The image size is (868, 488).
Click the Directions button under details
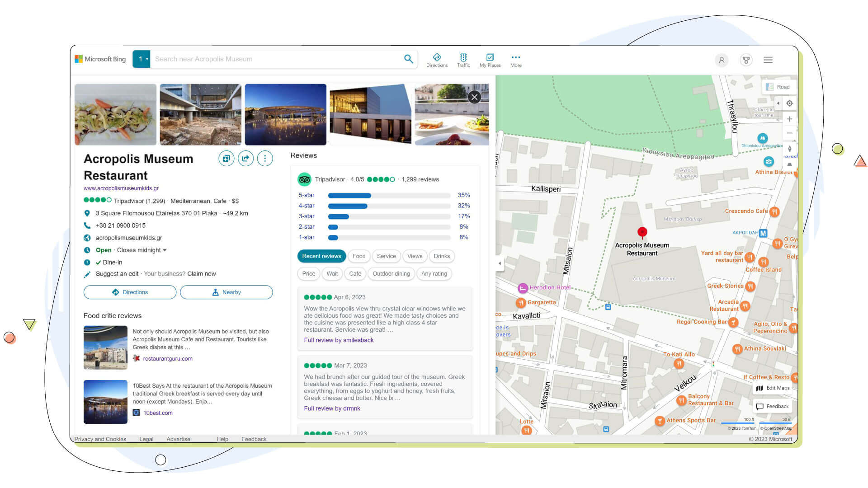[x=130, y=292]
